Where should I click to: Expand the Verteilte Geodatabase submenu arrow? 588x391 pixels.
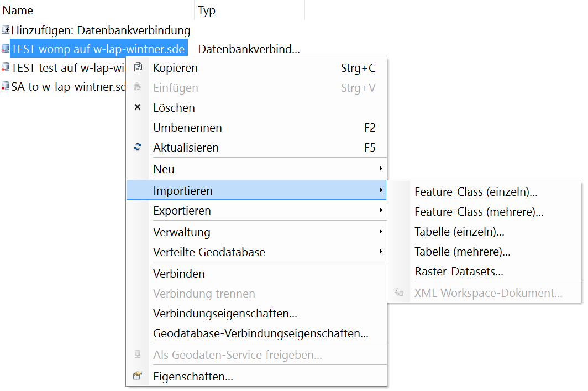coord(382,251)
